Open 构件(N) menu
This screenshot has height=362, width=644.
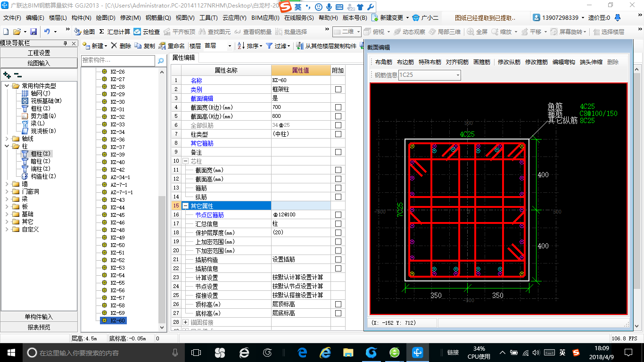(x=81, y=18)
